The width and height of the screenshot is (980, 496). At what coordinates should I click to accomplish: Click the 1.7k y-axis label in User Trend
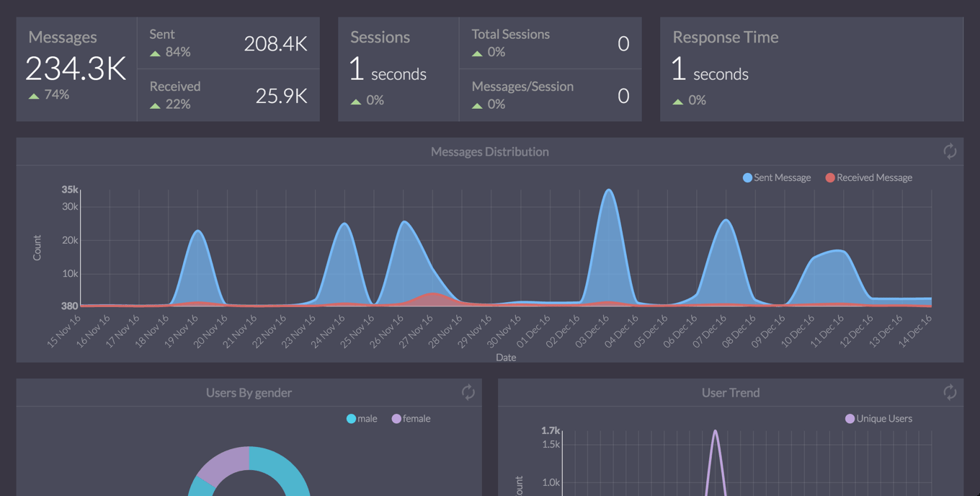pos(551,430)
